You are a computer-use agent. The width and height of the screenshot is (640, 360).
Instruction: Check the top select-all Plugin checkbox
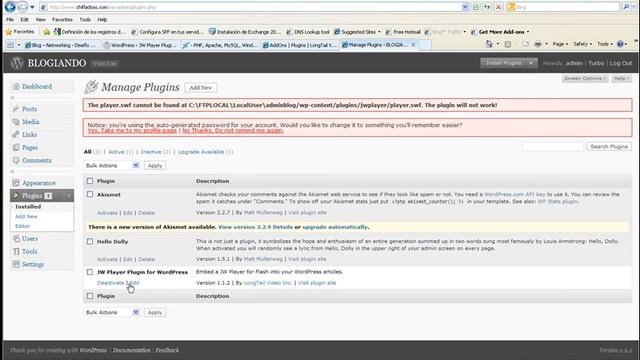(90, 181)
